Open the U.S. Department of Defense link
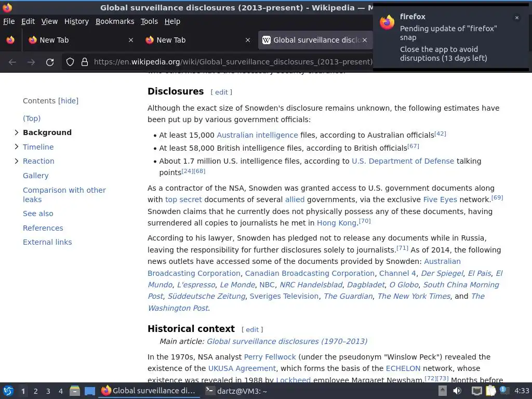532x399 pixels. pos(403,161)
